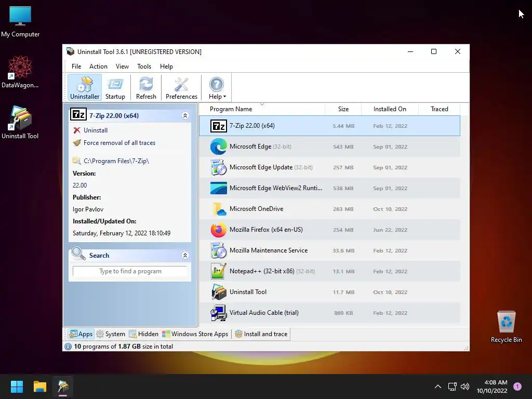532x399 pixels.
Task: Select the Mozilla Maintenance Service icon
Action: (x=219, y=250)
